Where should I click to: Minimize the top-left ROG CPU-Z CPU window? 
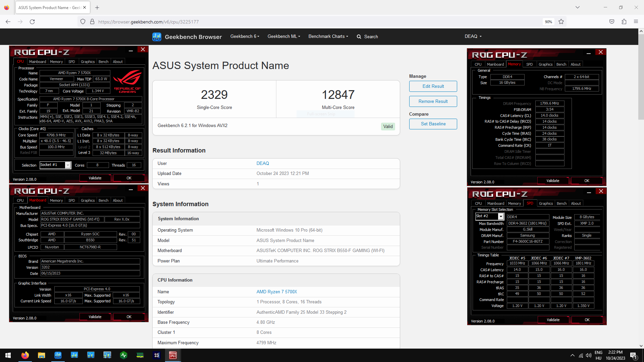pos(130,50)
